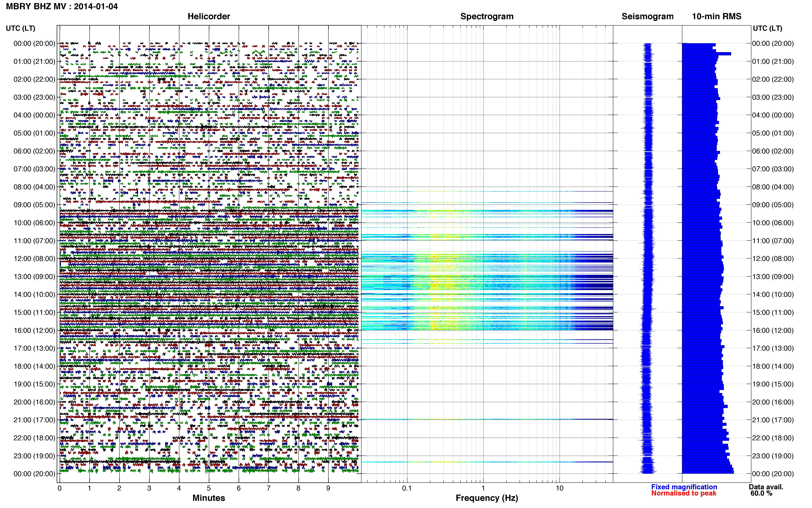The image size is (812, 508).
Task: Click the right '18:00 (14:00)' time label
Action: 773,366
